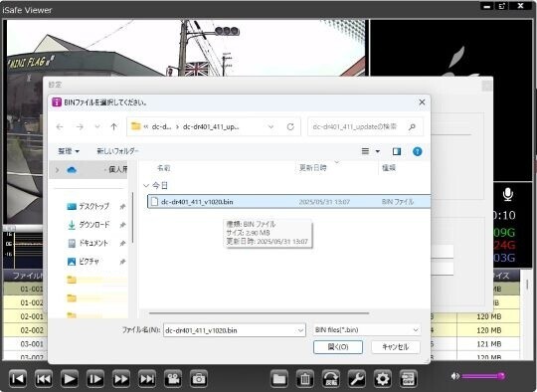Adjust the purple volume slider
The height and width of the screenshot is (392, 537).
(483, 376)
